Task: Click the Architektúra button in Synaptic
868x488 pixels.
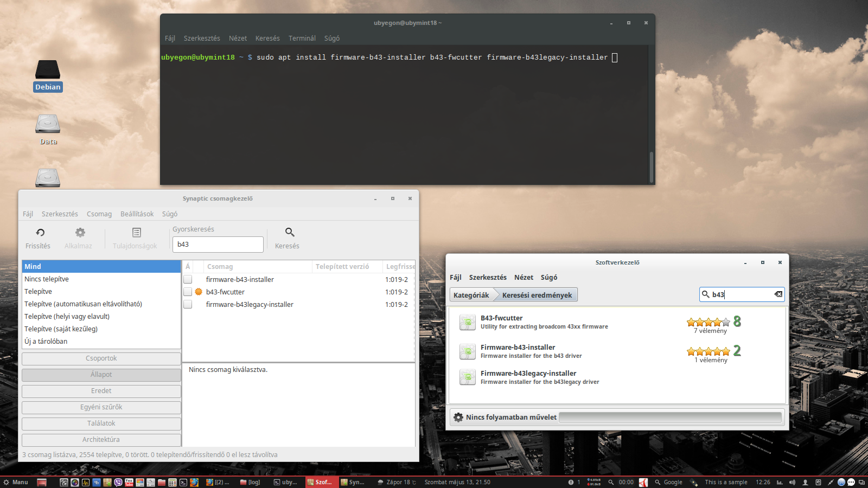Action: click(x=101, y=440)
